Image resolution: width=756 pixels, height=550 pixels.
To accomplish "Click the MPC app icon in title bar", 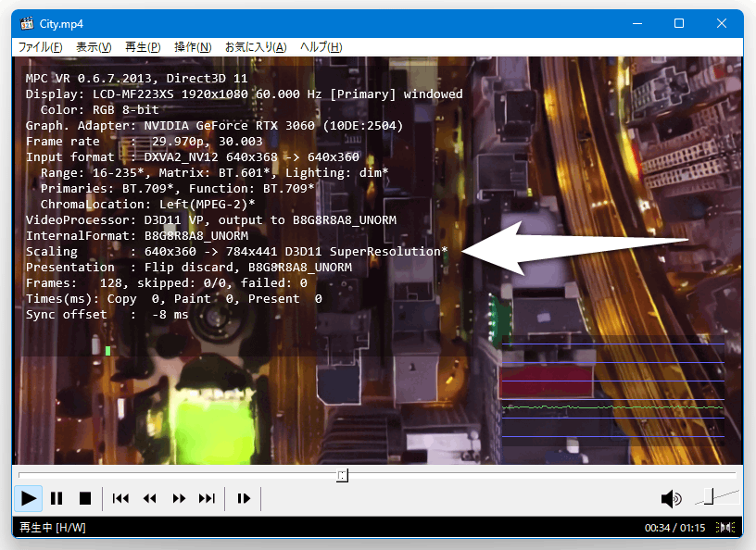I will [x=27, y=23].
